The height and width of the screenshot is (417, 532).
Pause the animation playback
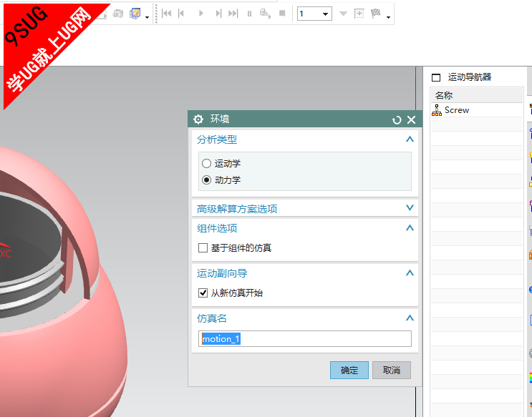coord(249,14)
